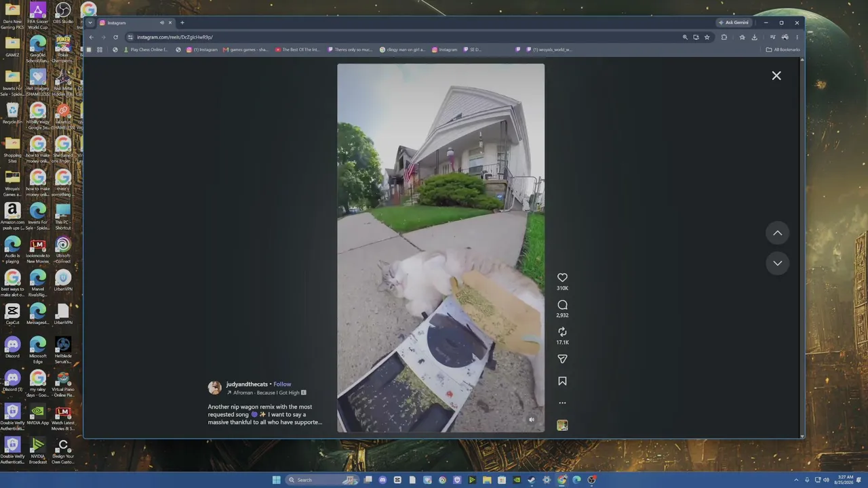Open judyandthecats profile picture
868x488 pixels.
215,388
